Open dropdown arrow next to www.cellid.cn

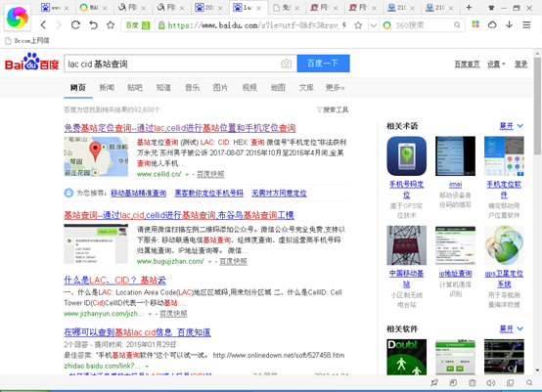click(187, 175)
